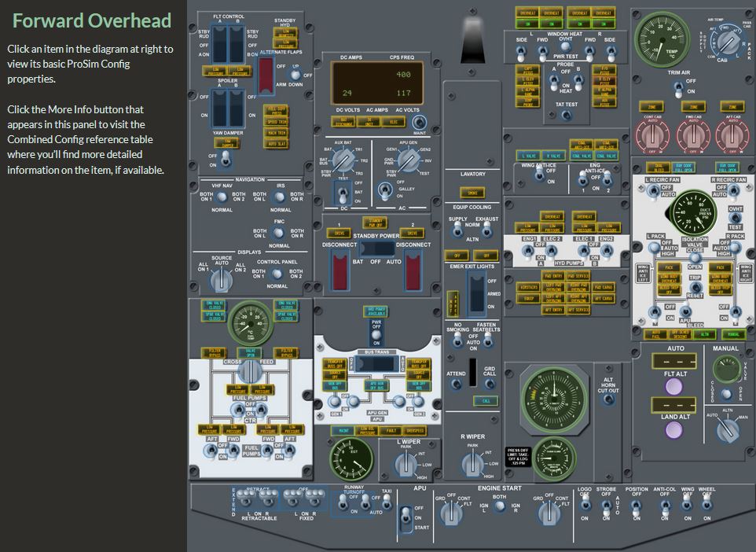Click the R WIPER rotary knob
The width and height of the screenshot is (756, 552).
click(x=472, y=465)
